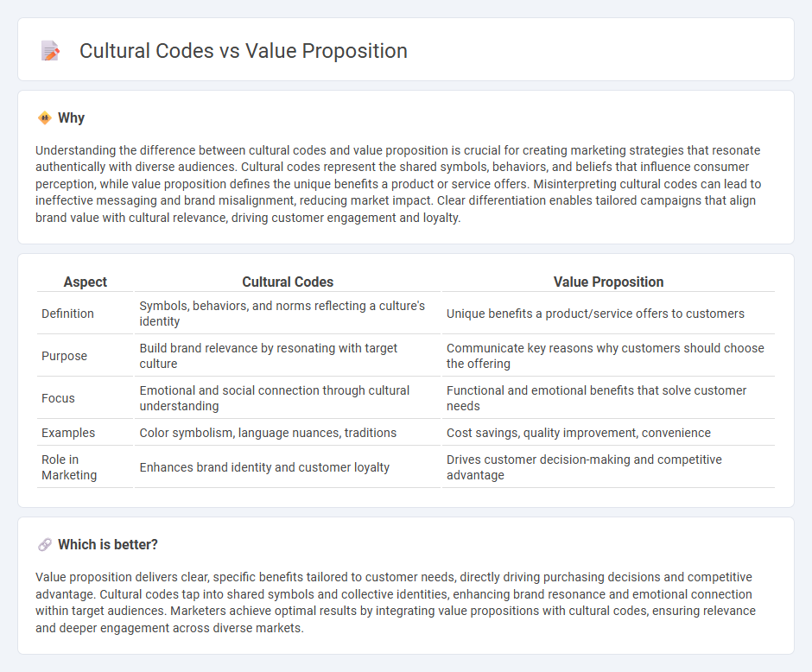Click the Definition row label
Image resolution: width=812 pixels, height=672 pixels.
click(68, 314)
